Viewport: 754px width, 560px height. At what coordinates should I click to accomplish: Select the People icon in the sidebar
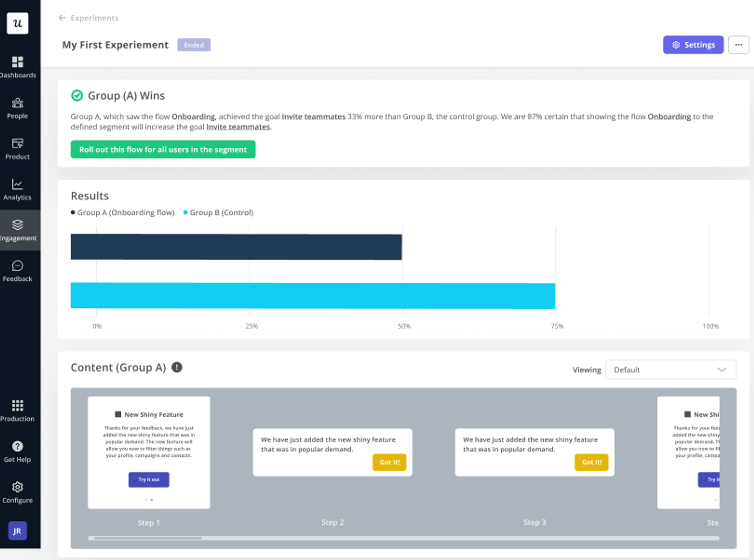click(x=17, y=106)
